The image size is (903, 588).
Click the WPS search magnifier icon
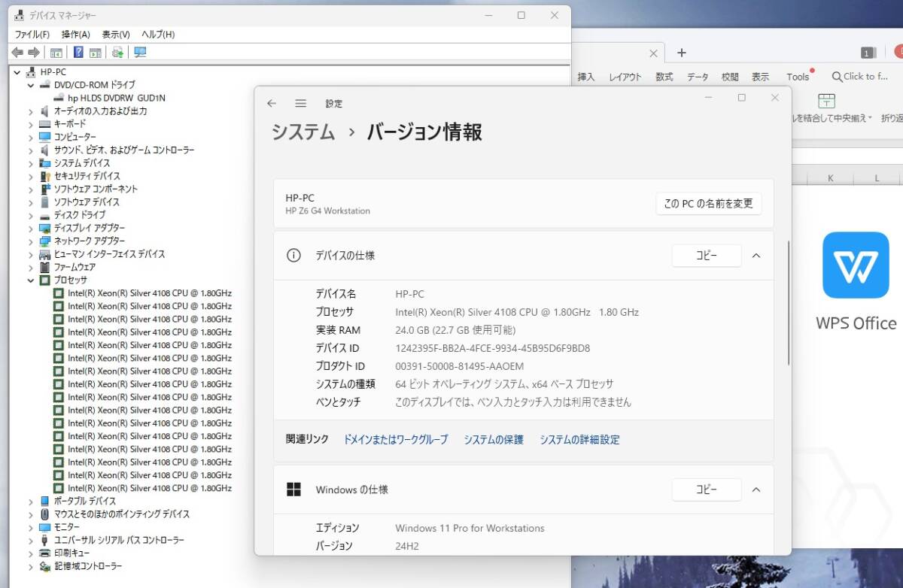[x=837, y=77]
